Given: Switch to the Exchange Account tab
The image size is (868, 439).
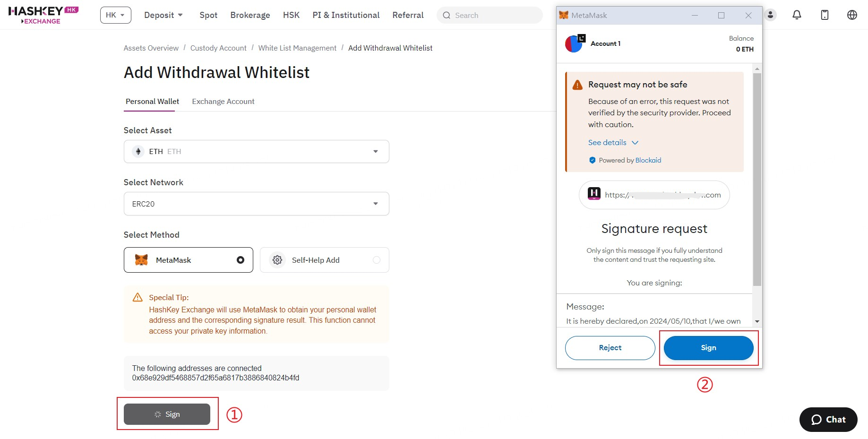Looking at the screenshot, I should [223, 102].
